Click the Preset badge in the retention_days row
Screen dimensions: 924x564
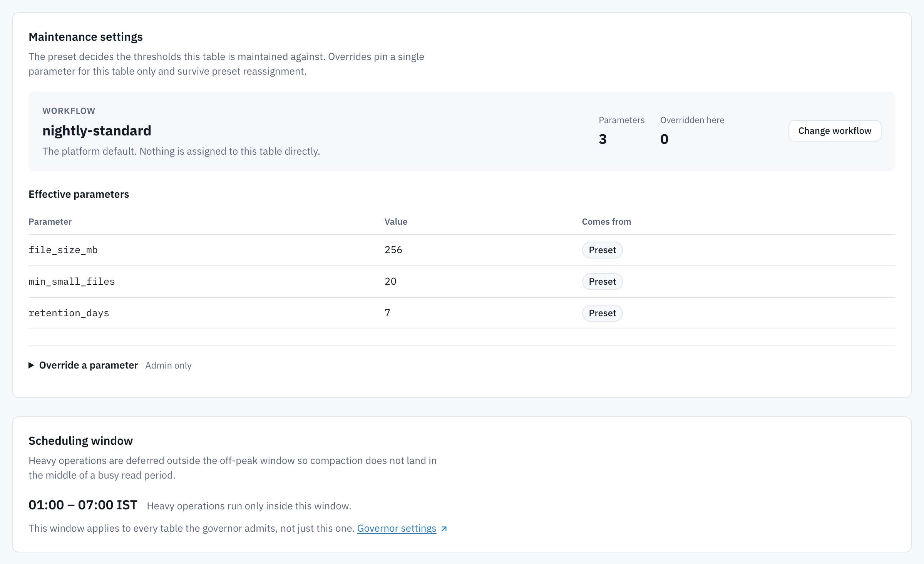[x=602, y=313]
